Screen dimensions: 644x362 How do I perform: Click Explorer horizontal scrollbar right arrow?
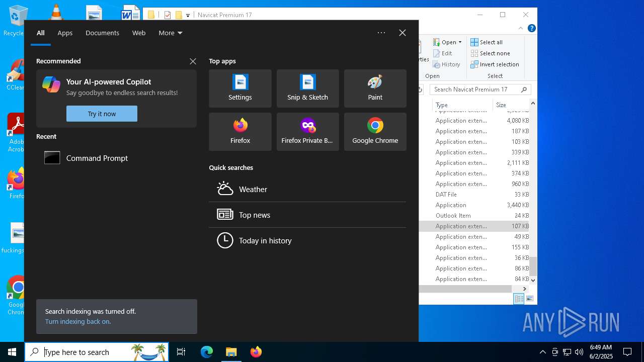pos(525,289)
